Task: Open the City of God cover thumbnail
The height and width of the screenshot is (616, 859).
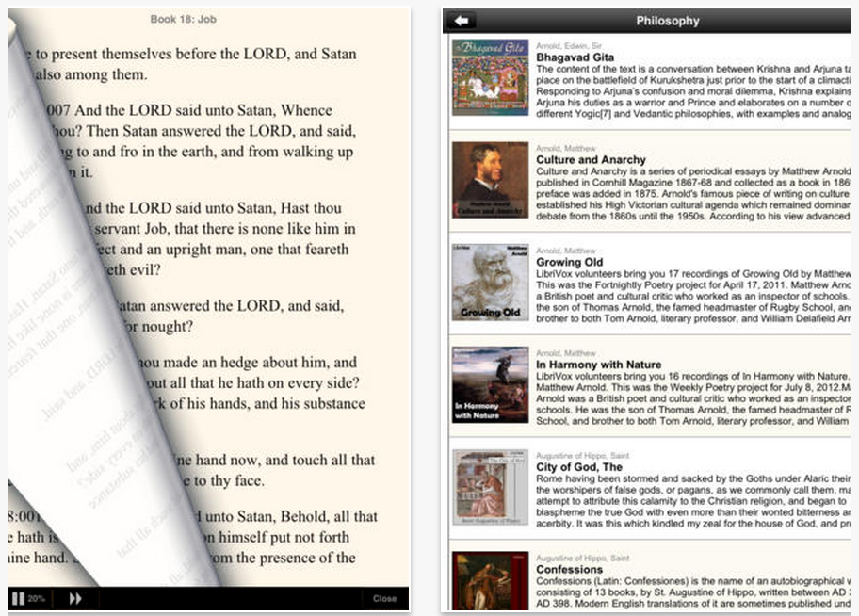Action: coord(491,487)
